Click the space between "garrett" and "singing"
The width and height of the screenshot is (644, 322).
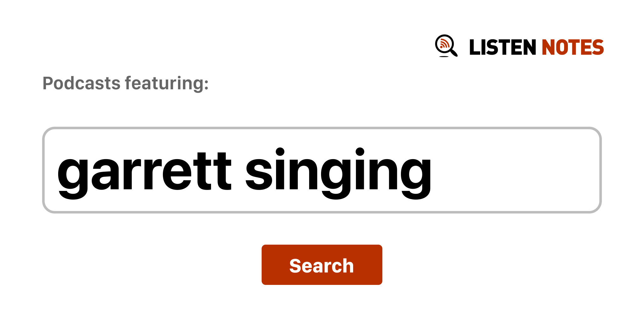[238, 171]
